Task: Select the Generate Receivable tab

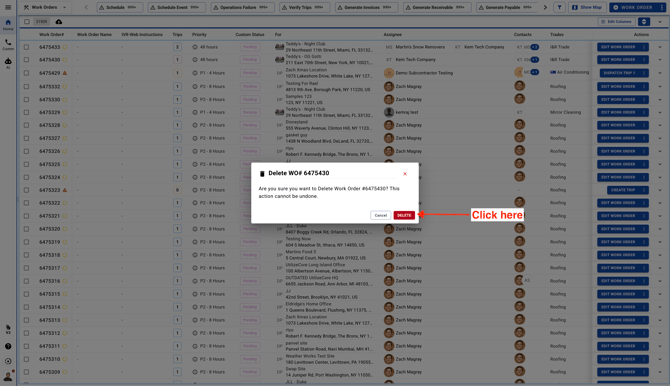Action: (437, 7)
